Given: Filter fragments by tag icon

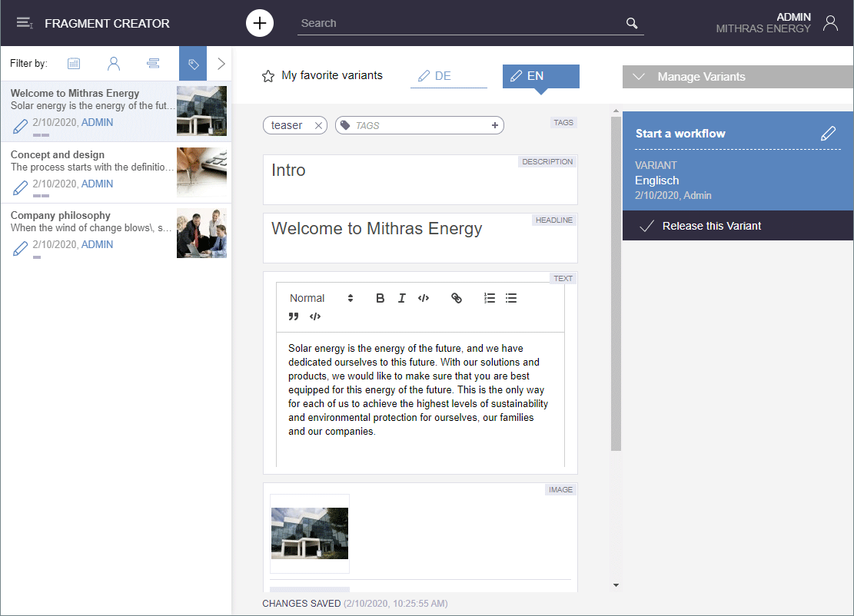Looking at the screenshot, I should pyautogui.click(x=193, y=64).
